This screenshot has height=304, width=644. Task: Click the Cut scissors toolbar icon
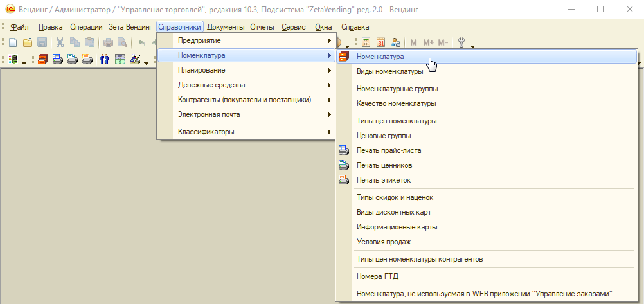click(60, 42)
